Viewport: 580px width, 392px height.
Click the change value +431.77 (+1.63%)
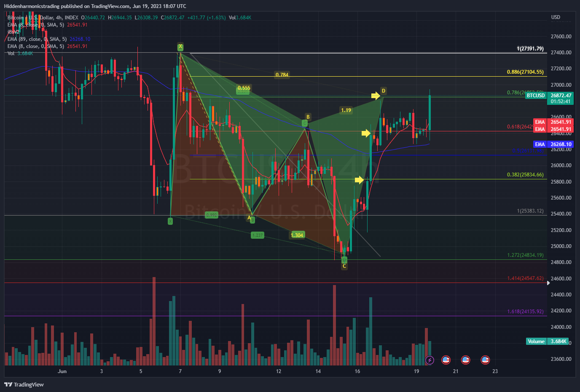click(207, 18)
